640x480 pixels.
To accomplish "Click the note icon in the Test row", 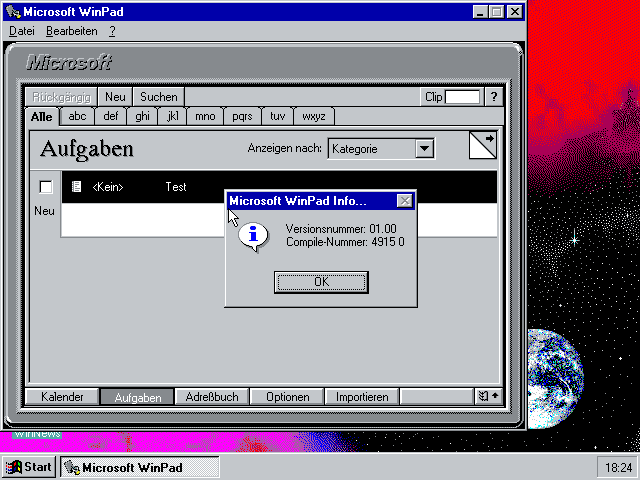I will [x=76, y=187].
